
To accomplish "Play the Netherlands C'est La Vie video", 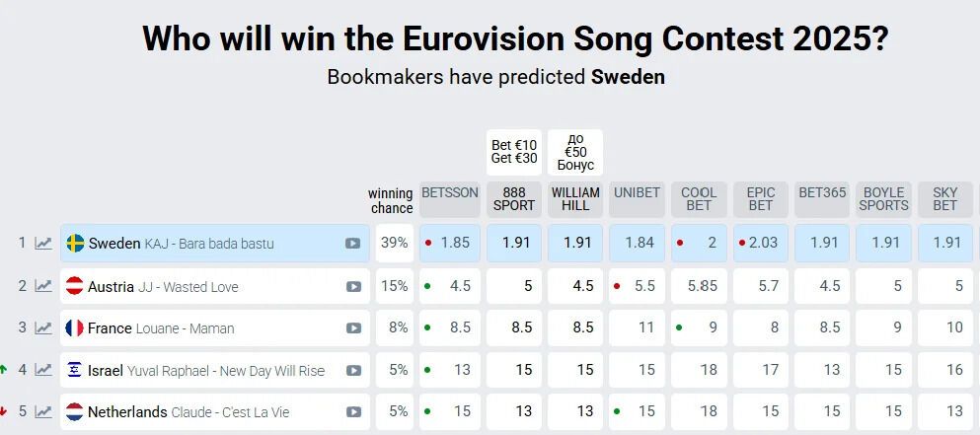I will point(352,412).
